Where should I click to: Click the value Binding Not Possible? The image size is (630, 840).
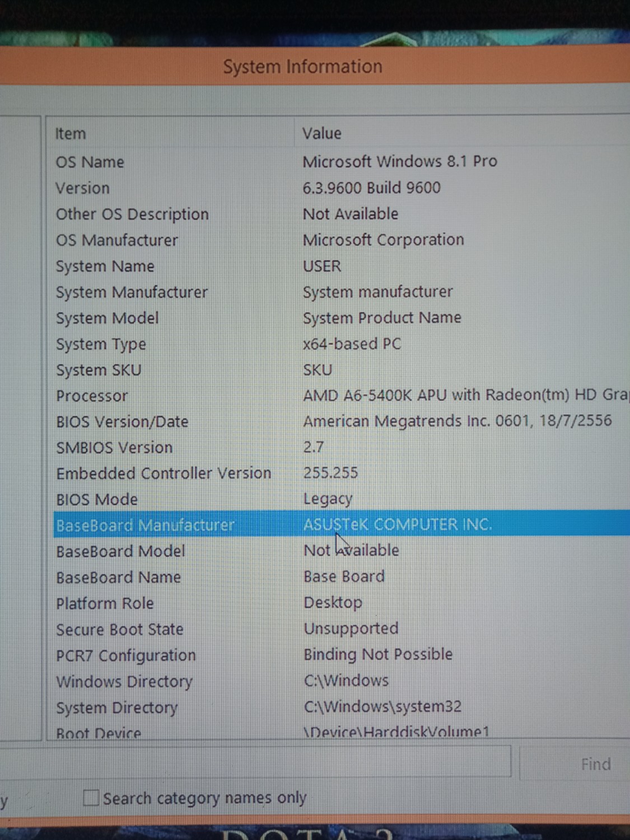(x=378, y=654)
